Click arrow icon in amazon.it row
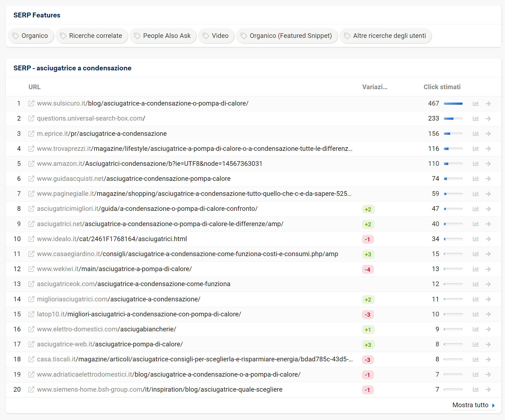Image resolution: width=505 pixels, height=420 pixels. pos(488,164)
